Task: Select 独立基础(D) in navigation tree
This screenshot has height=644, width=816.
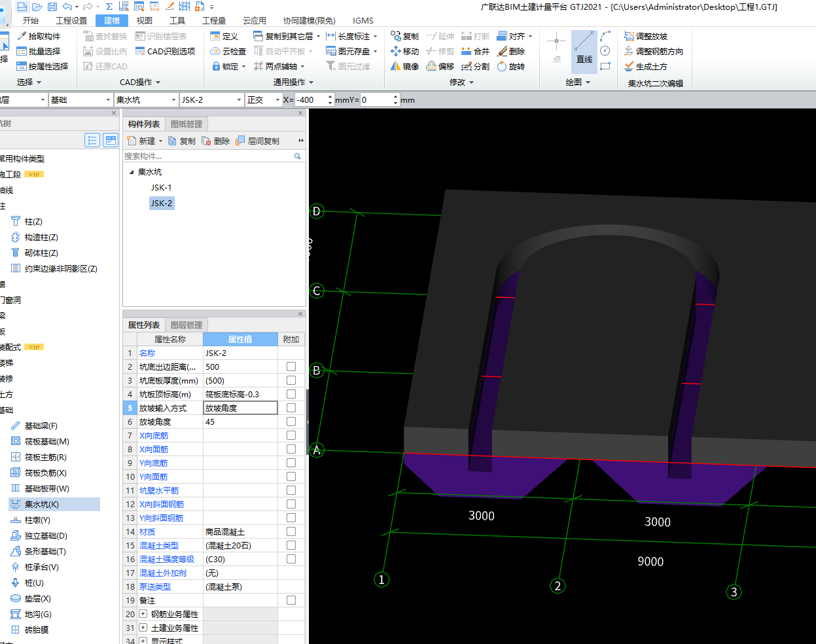Action: coord(39,535)
